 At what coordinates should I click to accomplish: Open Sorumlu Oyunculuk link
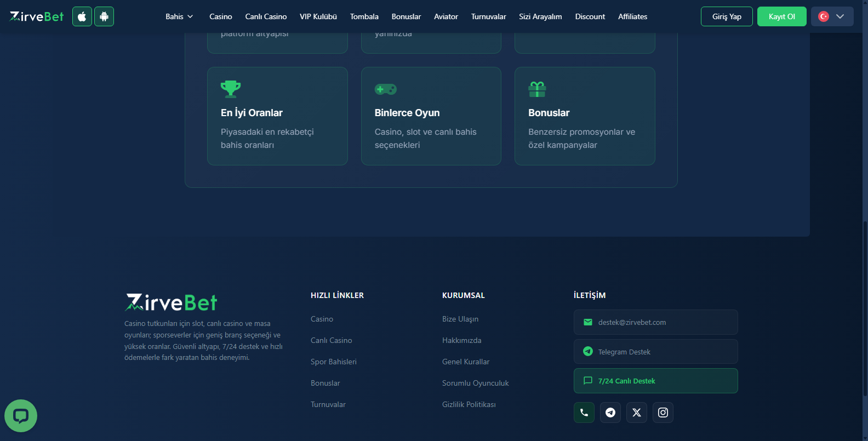(x=476, y=383)
